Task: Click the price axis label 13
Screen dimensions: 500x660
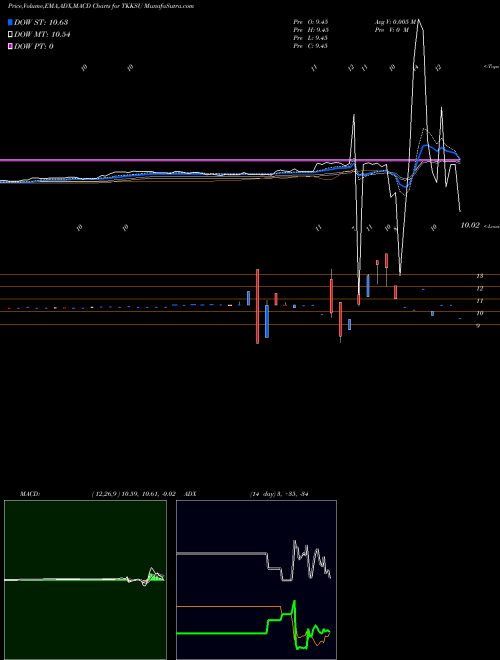Action: click(x=479, y=276)
